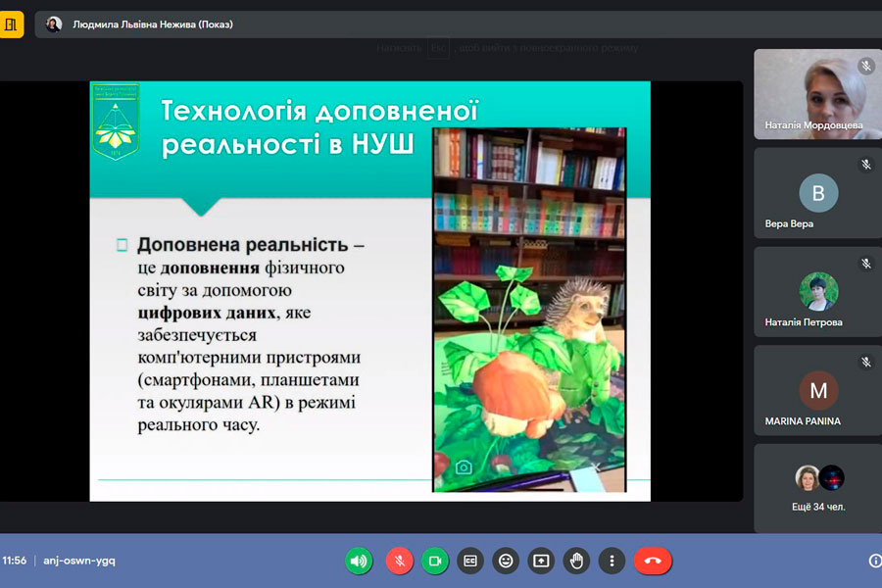Image resolution: width=882 pixels, height=588 pixels.
Task: Click the bold words цифрових даних
Action: click(x=207, y=313)
